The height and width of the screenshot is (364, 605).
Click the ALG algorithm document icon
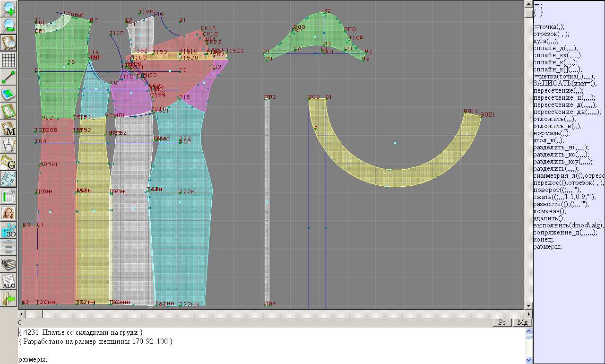tap(9, 281)
